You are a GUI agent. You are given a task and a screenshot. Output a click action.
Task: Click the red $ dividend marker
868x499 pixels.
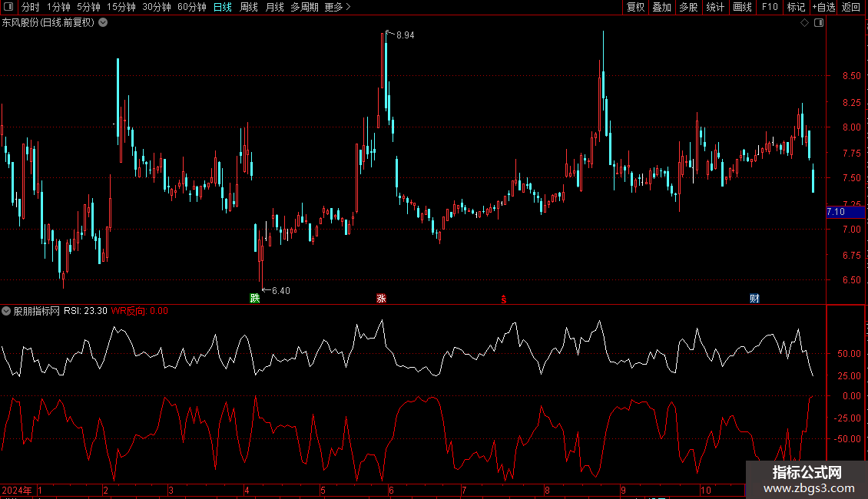click(x=504, y=299)
